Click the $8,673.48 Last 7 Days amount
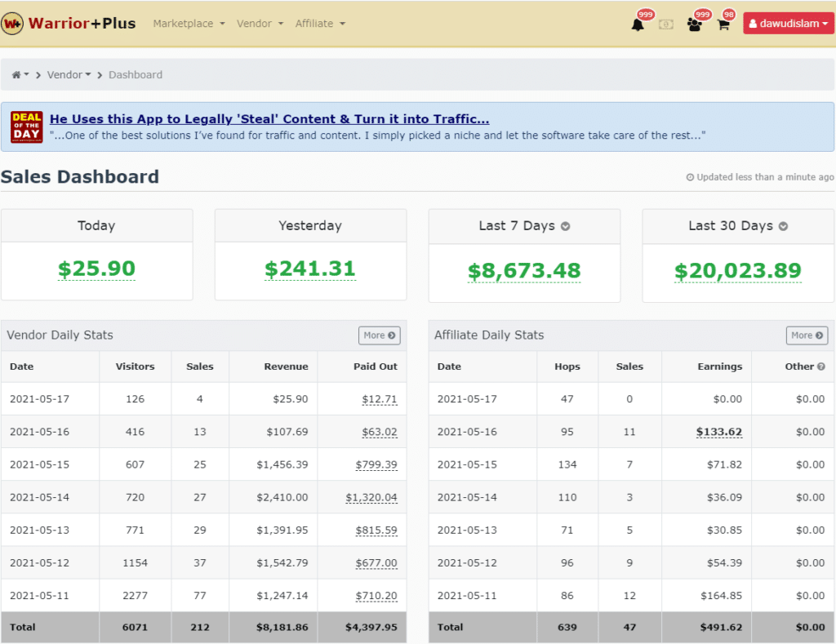The image size is (836, 644). 524,271
